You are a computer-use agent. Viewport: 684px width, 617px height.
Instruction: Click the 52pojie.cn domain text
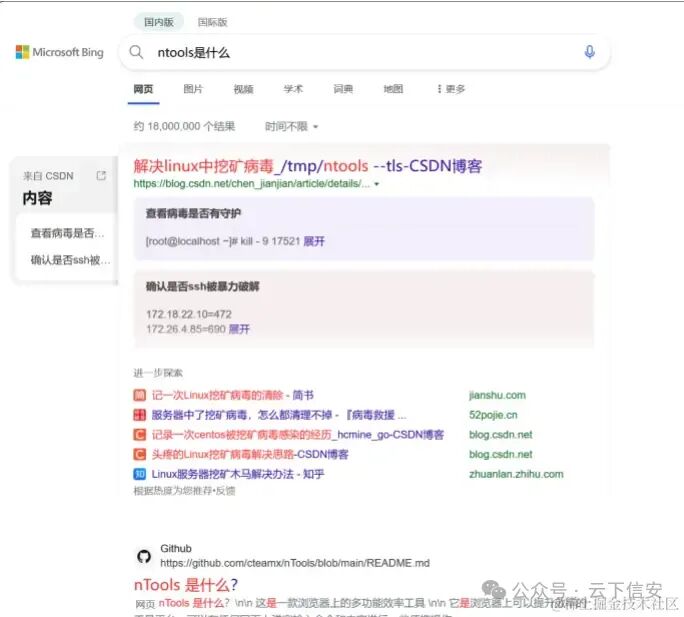493,415
